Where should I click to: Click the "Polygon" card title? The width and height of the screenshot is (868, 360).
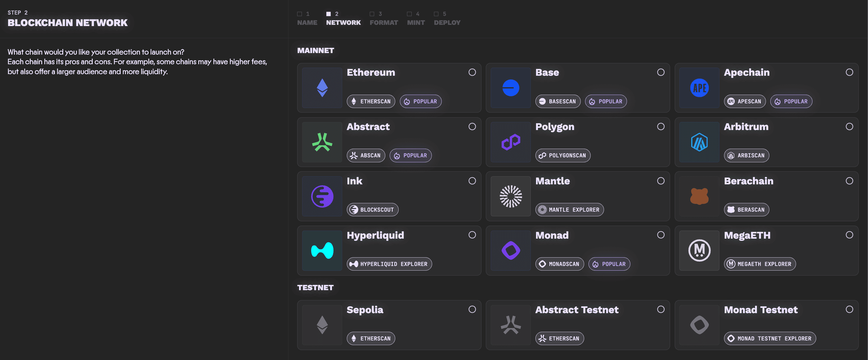555,127
